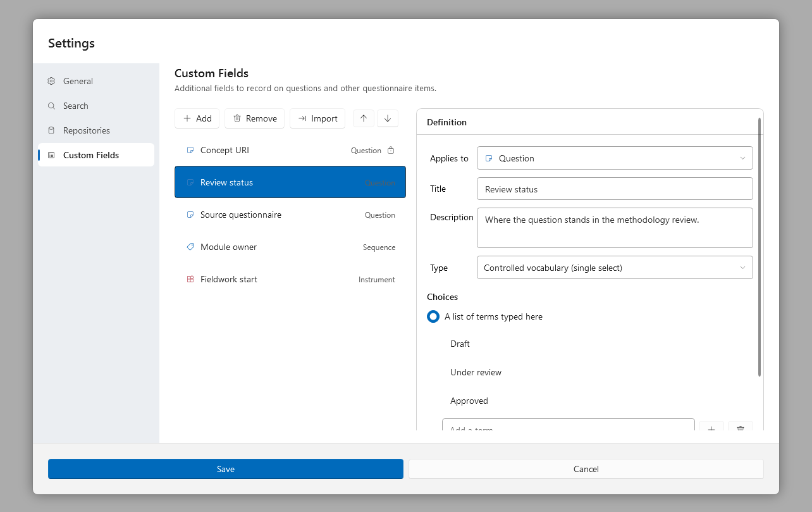Click the Question icon in Applies to

(489, 158)
